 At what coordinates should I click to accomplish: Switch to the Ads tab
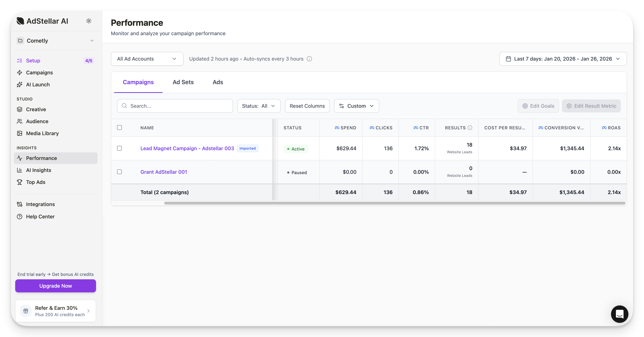217,82
